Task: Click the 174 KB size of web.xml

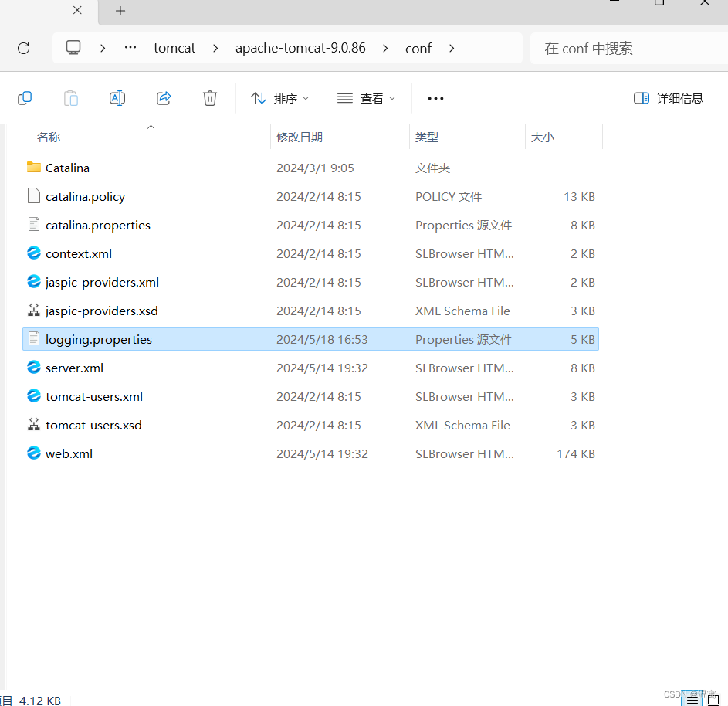Action: click(576, 453)
